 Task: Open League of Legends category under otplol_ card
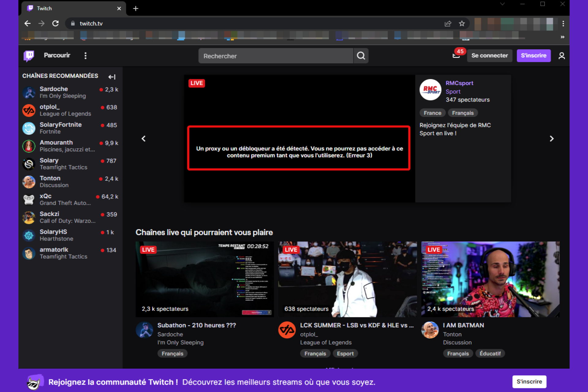326,342
